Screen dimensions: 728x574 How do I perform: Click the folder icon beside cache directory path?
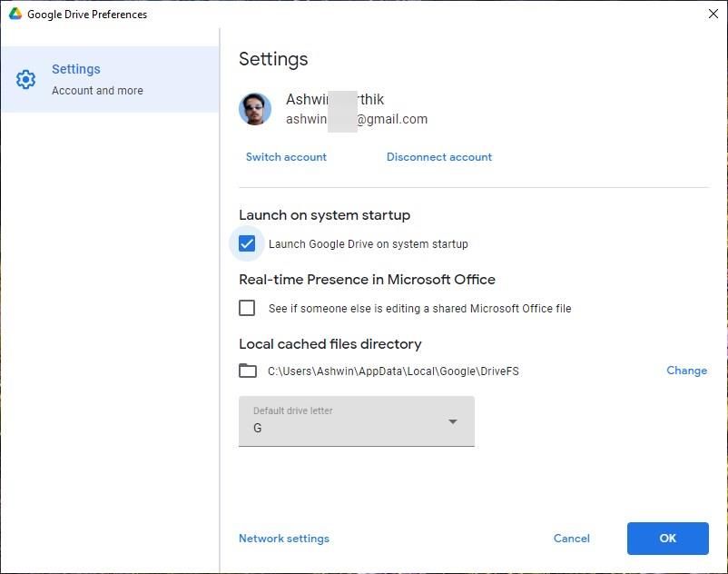(x=248, y=371)
